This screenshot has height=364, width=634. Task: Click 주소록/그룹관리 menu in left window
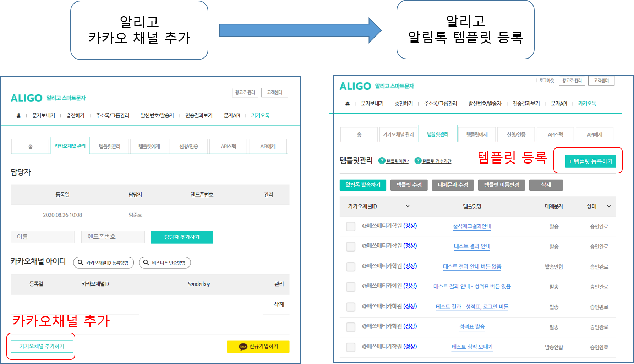click(x=113, y=115)
